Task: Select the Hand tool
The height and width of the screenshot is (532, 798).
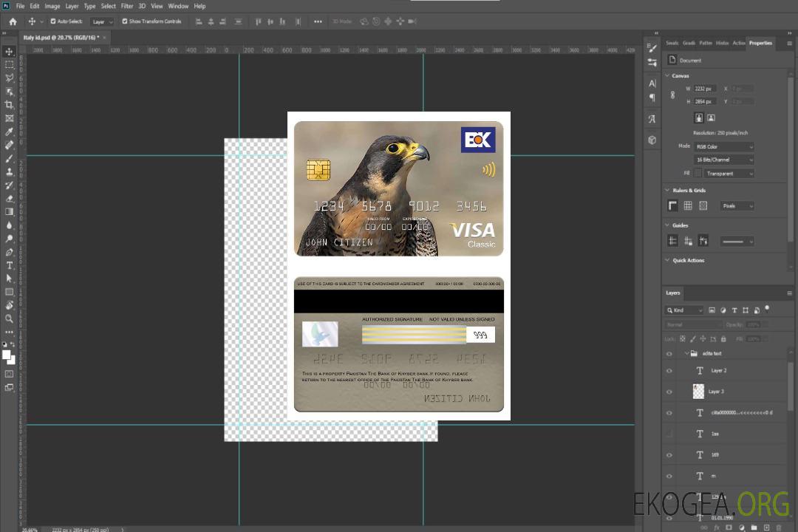Action: (9, 305)
